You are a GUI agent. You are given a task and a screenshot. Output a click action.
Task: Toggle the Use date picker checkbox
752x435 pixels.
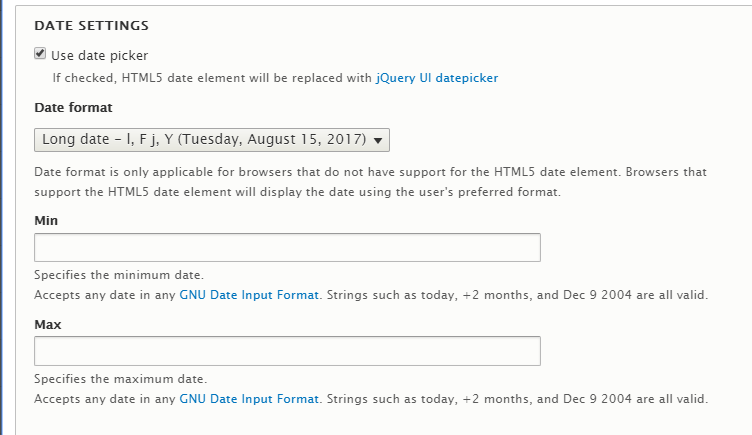pos(41,54)
